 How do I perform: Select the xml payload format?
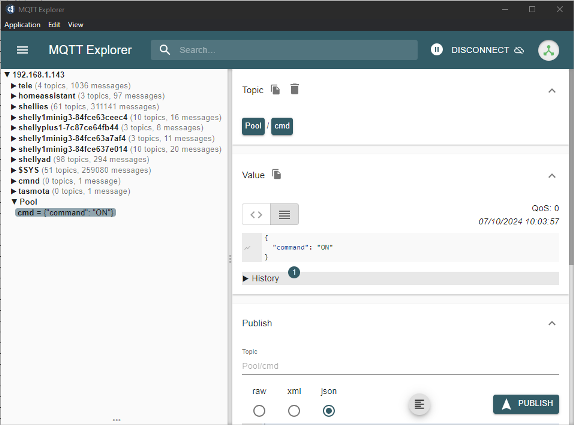pos(294,411)
